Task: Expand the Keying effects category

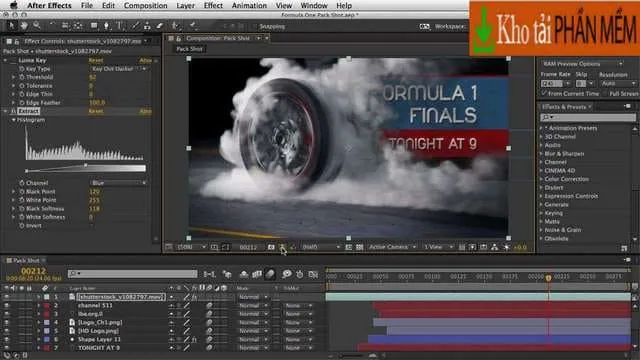Action: point(542,213)
